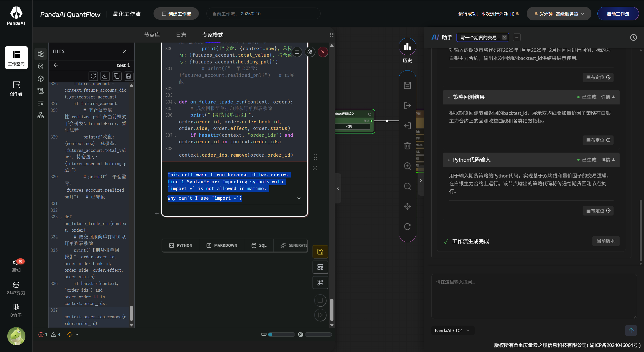Open the code cell settings gear
The width and height of the screenshot is (644, 352).
[310, 52]
